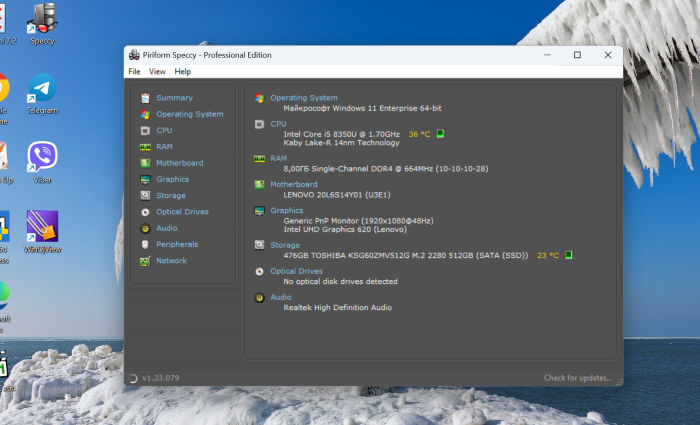Open the Speccy desktop shortcut
This screenshot has width=700, height=425.
point(42,25)
